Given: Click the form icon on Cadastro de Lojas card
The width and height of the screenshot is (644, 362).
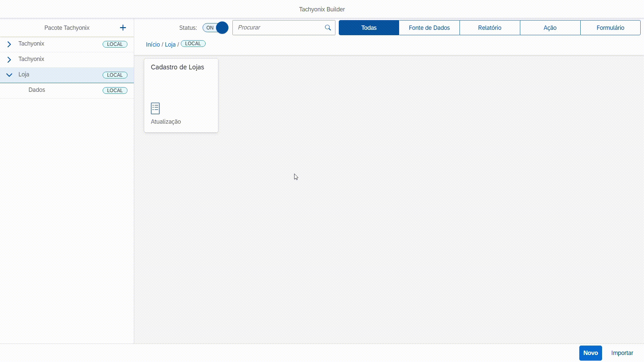Looking at the screenshot, I should [155, 108].
